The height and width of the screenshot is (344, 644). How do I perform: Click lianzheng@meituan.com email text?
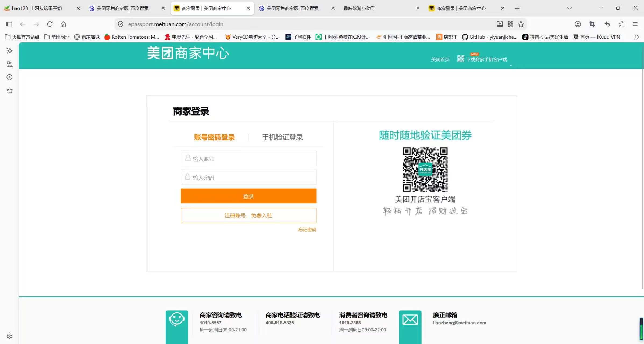[x=460, y=323]
